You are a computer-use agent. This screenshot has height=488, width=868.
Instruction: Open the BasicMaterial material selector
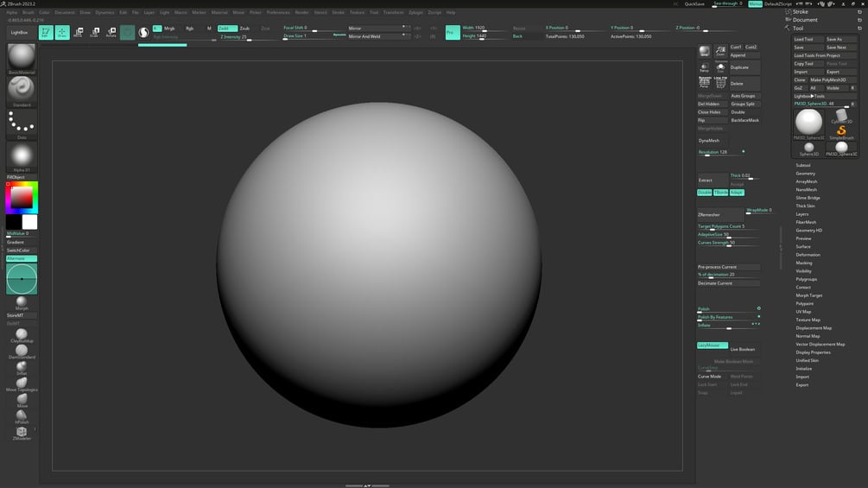[x=22, y=57]
